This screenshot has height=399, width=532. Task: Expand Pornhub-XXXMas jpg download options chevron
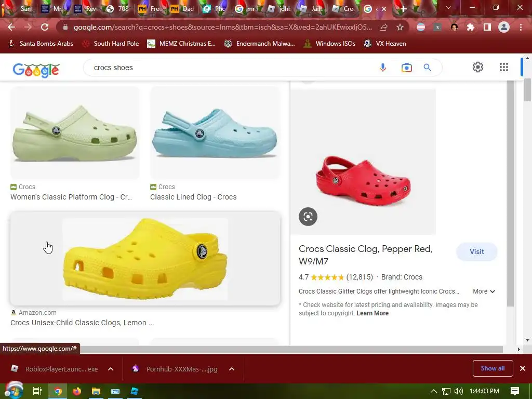pyautogui.click(x=232, y=369)
